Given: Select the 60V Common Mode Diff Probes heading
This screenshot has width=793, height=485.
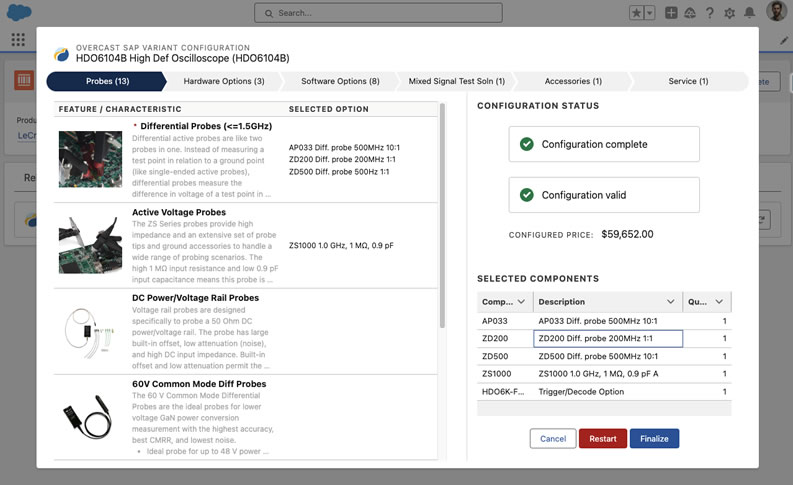Looking at the screenshot, I should [199, 384].
